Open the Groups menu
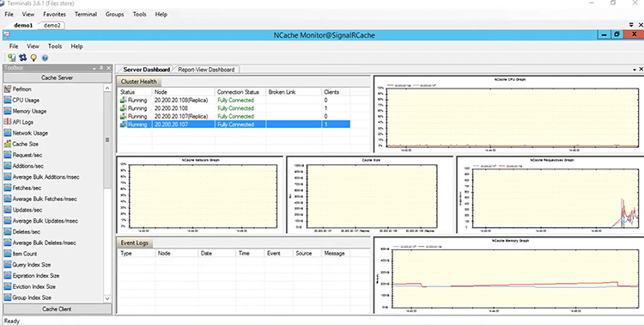This screenshot has height=325, width=644. pyautogui.click(x=114, y=14)
